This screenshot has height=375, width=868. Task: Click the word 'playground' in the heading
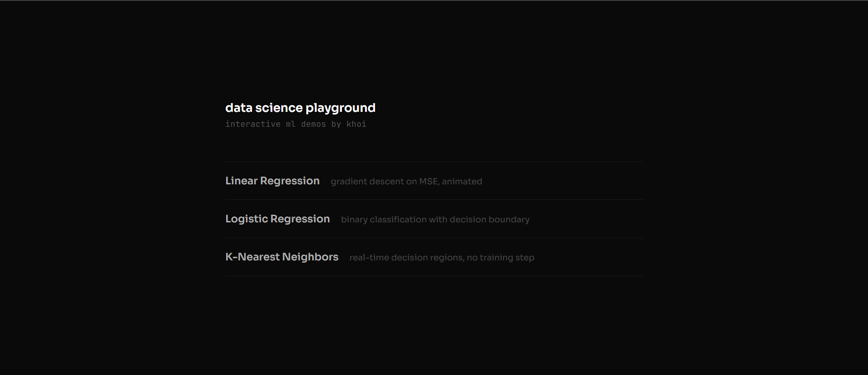pyautogui.click(x=340, y=108)
